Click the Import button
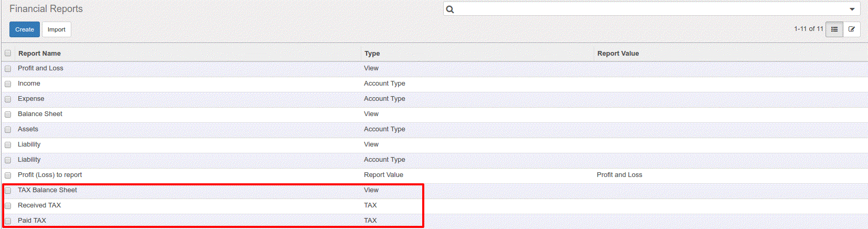 click(x=57, y=29)
